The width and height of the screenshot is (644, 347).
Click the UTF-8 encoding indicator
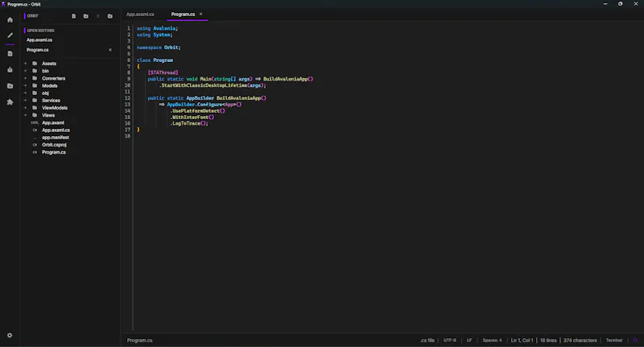[x=450, y=340]
